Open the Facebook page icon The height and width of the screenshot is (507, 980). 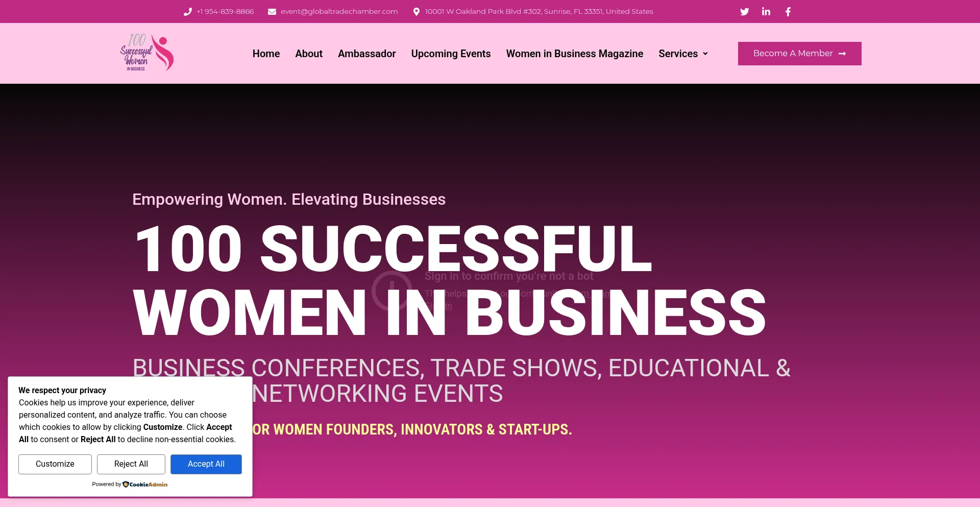click(788, 12)
